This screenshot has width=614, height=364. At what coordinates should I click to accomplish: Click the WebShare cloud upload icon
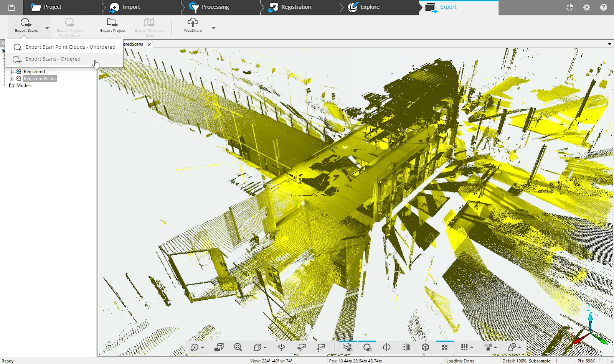point(193,22)
